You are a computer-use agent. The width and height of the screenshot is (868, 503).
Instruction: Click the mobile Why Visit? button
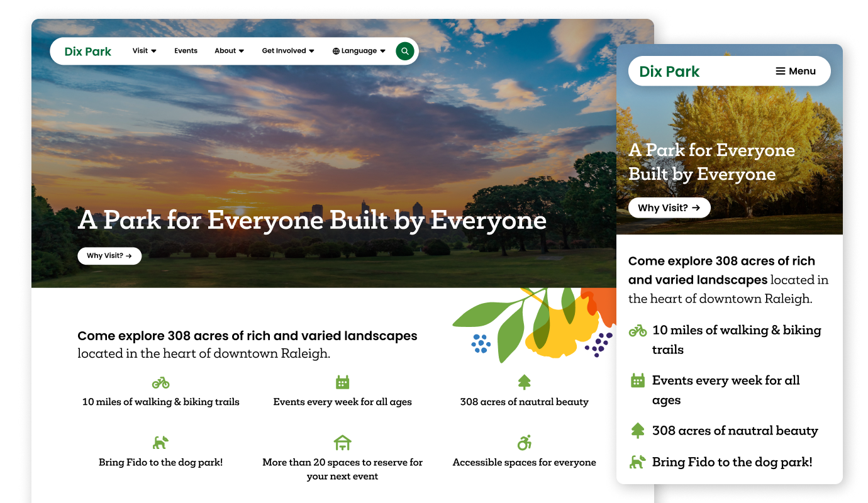click(x=669, y=207)
